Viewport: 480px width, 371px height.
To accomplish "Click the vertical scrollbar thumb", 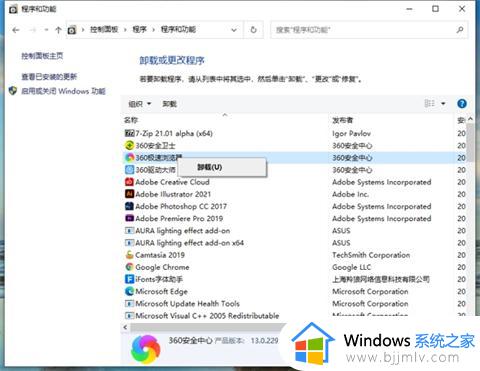I will pyautogui.click(x=470, y=143).
